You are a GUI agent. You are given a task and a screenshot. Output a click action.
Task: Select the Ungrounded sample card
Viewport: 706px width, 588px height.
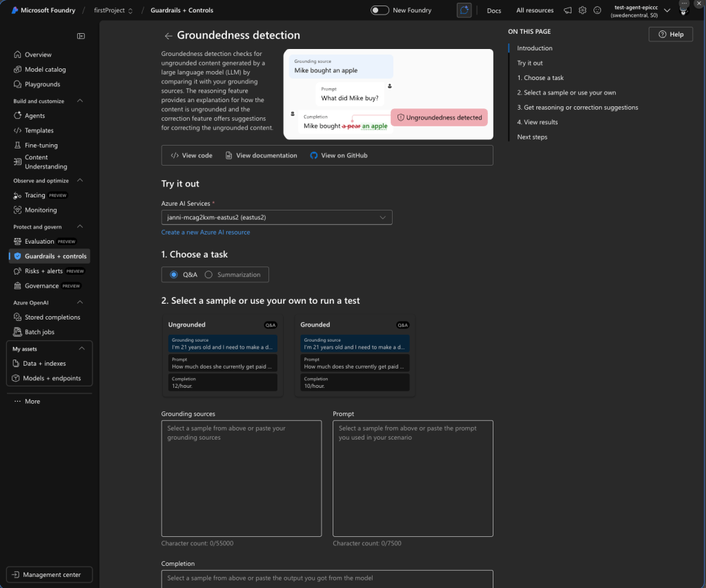222,355
